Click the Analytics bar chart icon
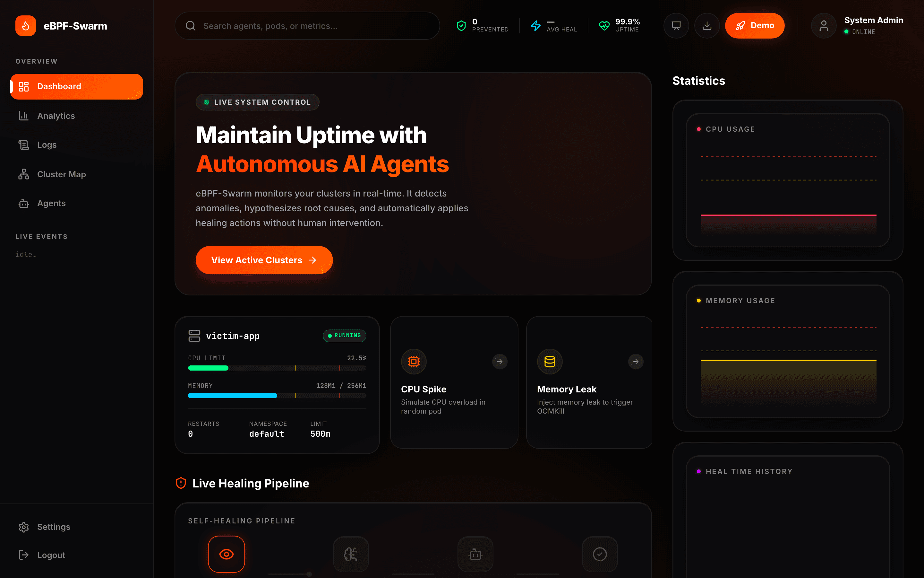This screenshot has height=578, width=924. click(x=24, y=116)
